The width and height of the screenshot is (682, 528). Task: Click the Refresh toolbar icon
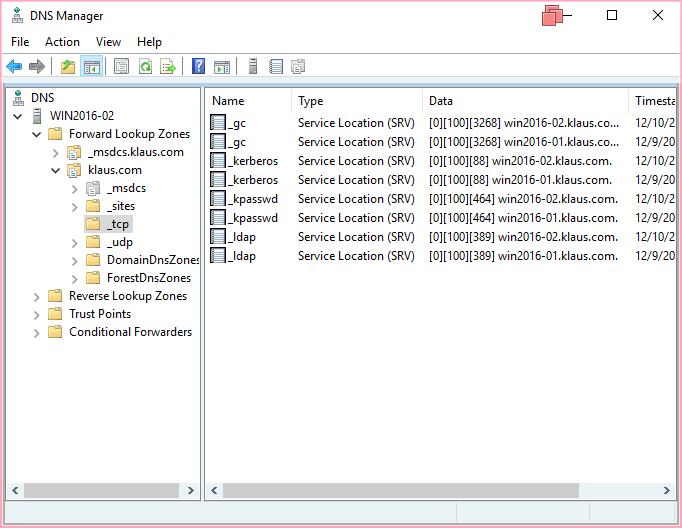coord(145,67)
